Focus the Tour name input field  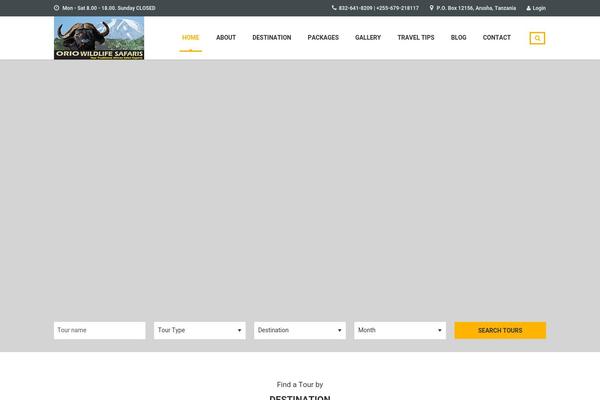100,330
